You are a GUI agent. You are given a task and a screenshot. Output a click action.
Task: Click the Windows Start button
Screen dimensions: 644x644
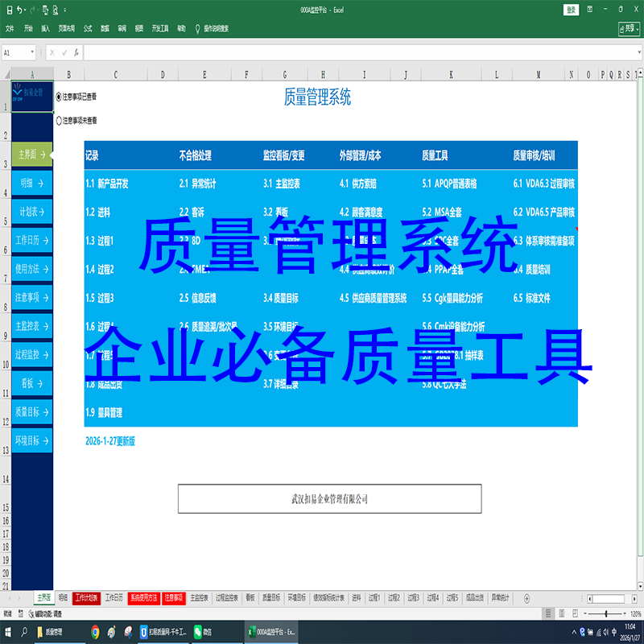coord(7,632)
